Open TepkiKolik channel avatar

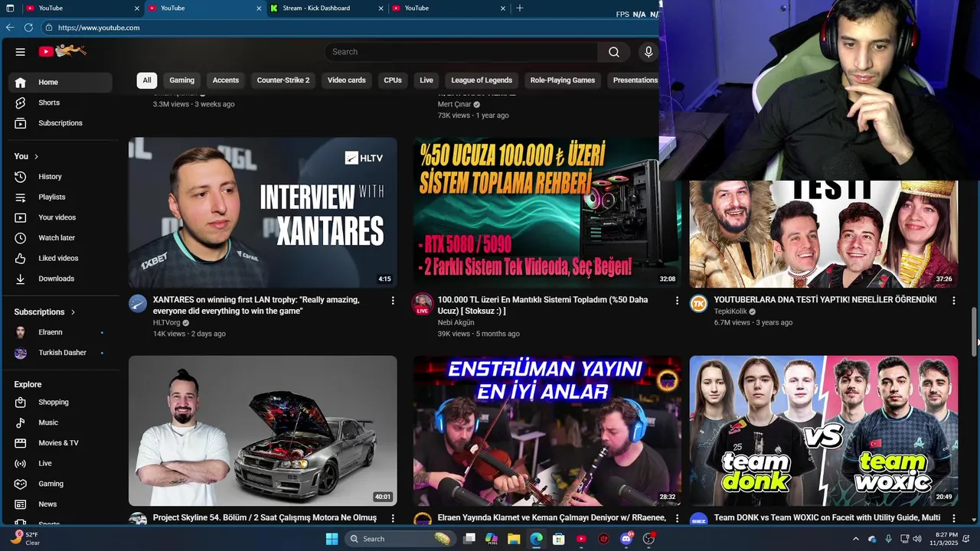tap(698, 304)
